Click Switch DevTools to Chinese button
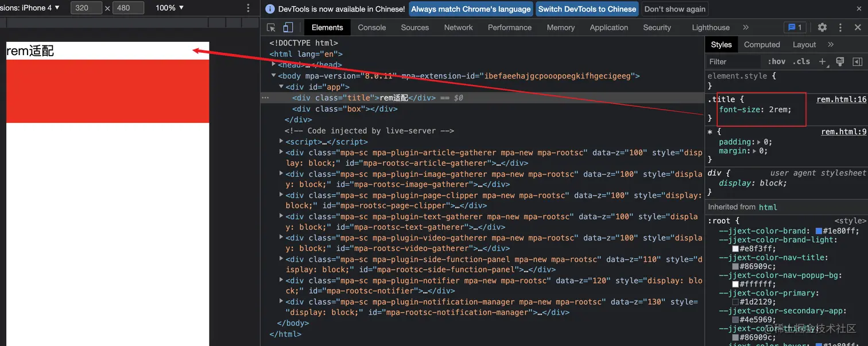The width and height of the screenshot is (868, 346). click(587, 9)
